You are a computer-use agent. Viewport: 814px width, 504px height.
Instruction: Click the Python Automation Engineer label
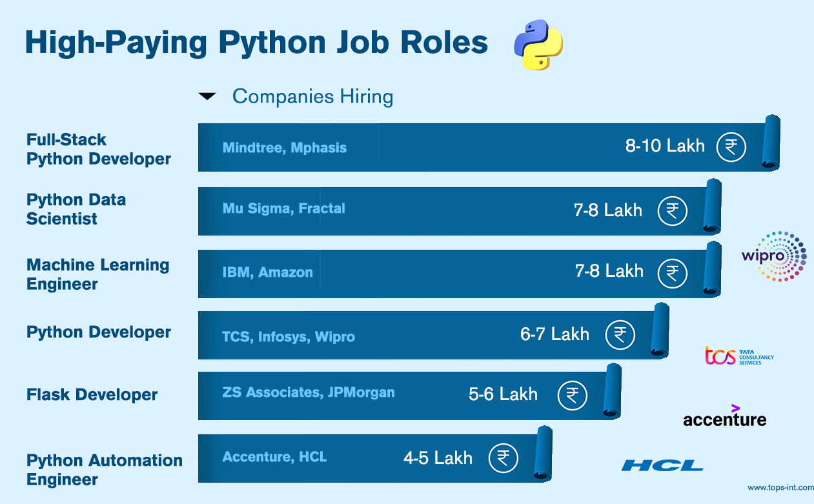(x=105, y=470)
